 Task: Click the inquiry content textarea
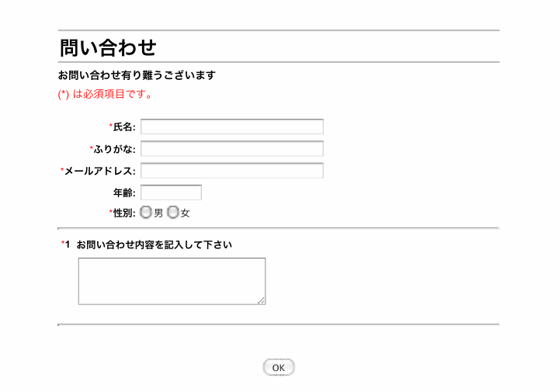coord(172,281)
